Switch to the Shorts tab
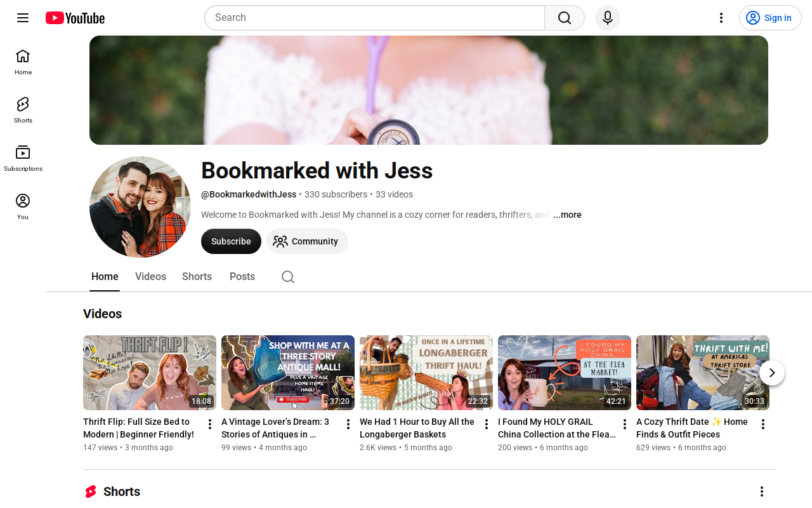 pyautogui.click(x=197, y=277)
